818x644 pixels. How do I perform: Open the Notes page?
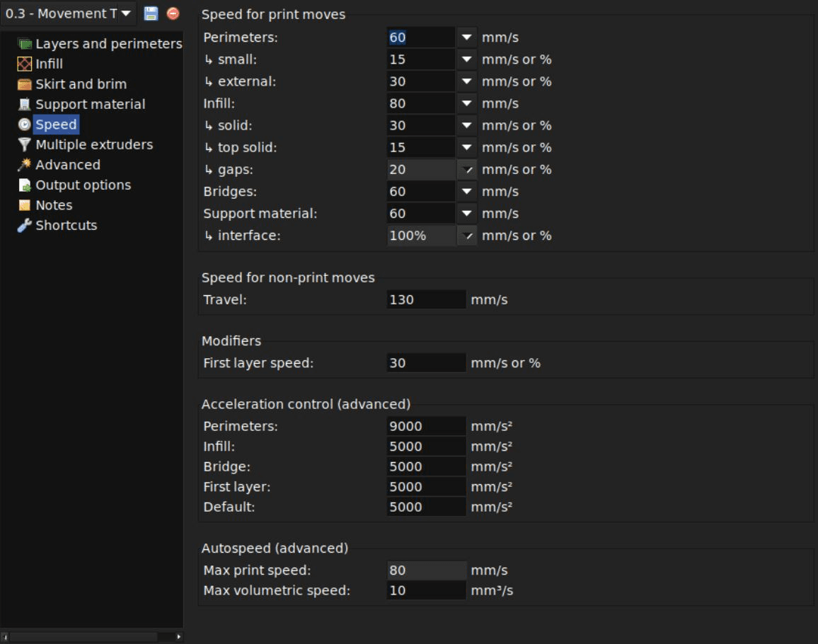(x=54, y=205)
